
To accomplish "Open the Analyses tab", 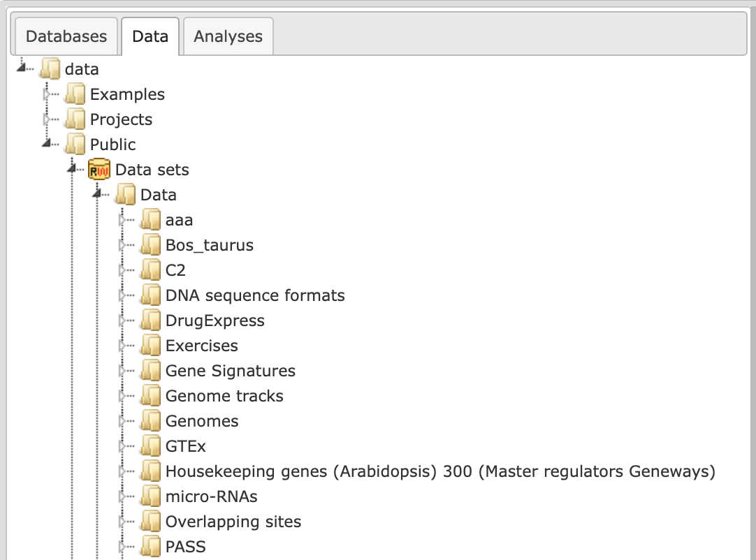I will point(228,36).
